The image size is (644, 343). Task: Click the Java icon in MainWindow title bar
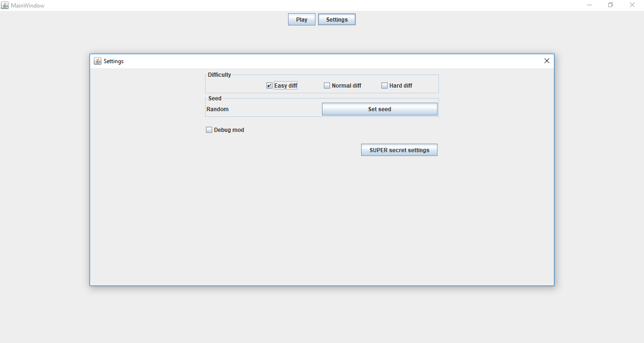[x=5, y=5]
